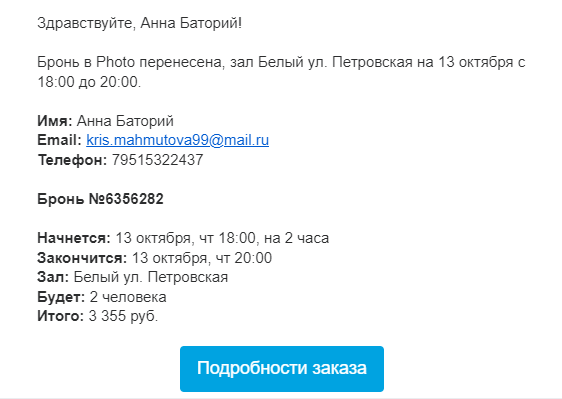This screenshot has height=399, width=562.
Task: Click the Зал label in details
Action: [x=53, y=277]
